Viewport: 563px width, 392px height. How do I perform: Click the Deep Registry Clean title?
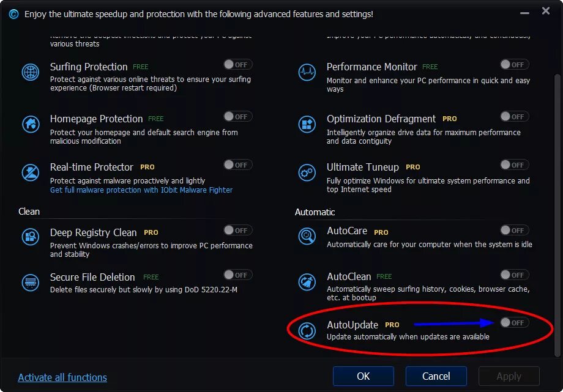pyautogui.click(x=94, y=232)
